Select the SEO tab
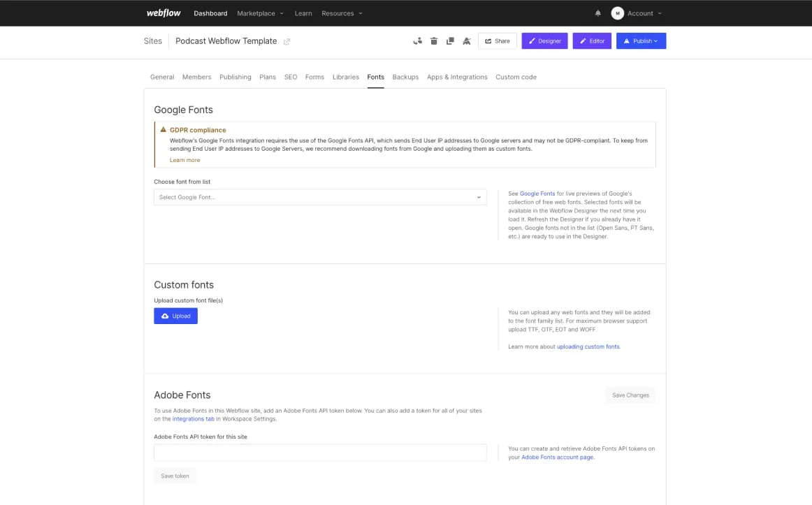The image size is (812, 505). (291, 77)
